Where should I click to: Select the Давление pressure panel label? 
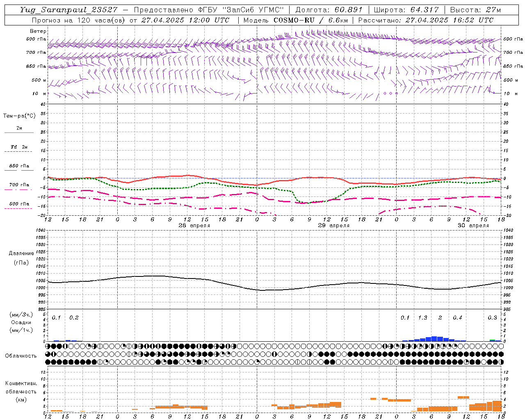click(21, 253)
